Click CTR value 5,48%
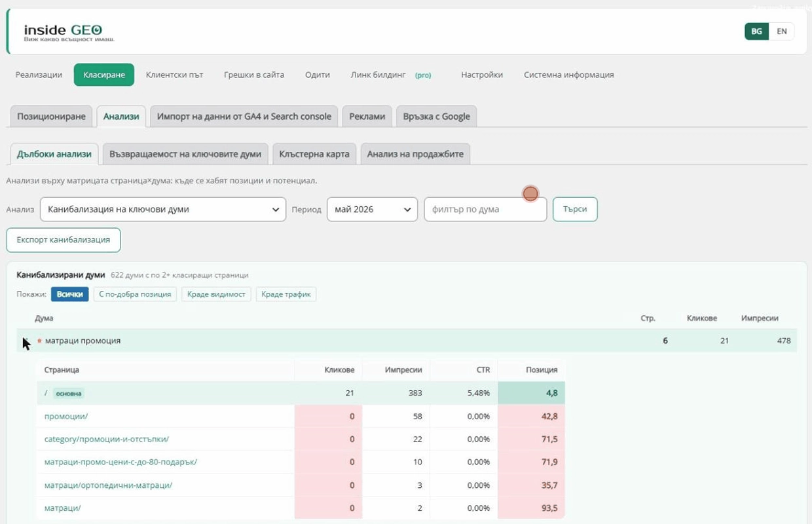Image resolution: width=812 pixels, height=524 pixels. (x=479, y=393)
